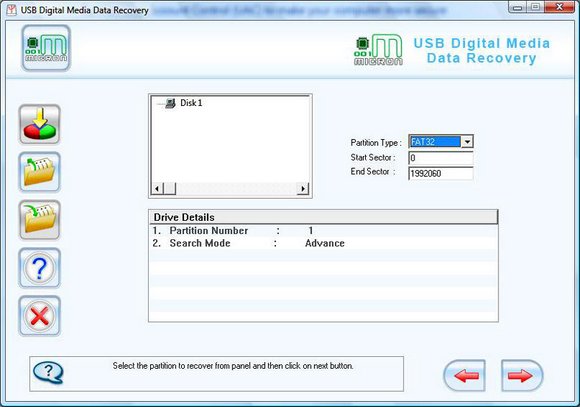Select the Search Mode Advance row
580x407 pixels.
[323, 243]
